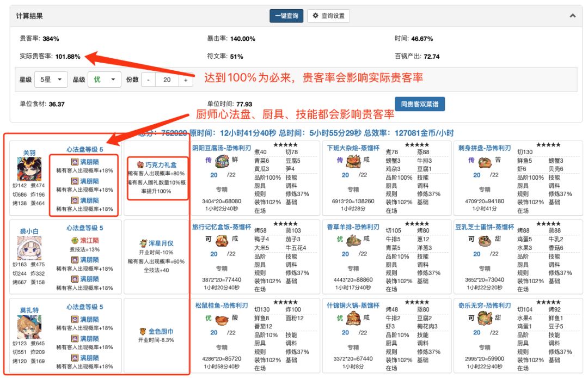Viewport: 588px width, 378px height.
Task: Click the 香草羊排 dish icon
Action: pos(353,240)
